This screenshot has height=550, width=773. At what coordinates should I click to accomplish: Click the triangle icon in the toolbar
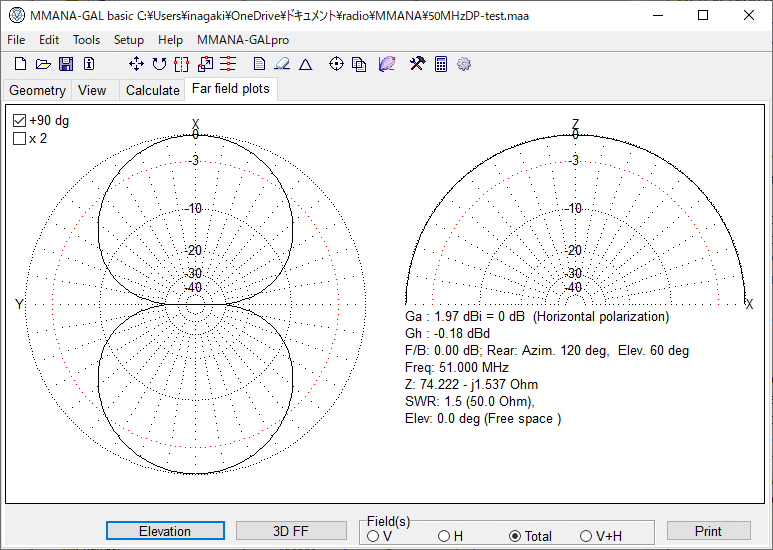(x=306, y=64)
